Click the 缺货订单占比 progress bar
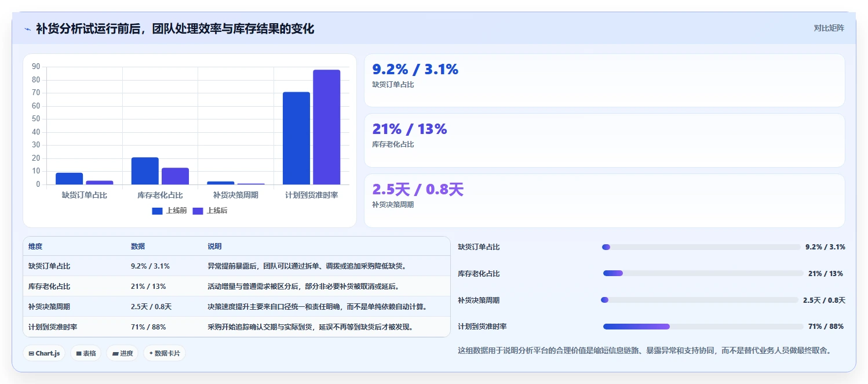This screenshot has width=868, height=384. pos(701,247)
